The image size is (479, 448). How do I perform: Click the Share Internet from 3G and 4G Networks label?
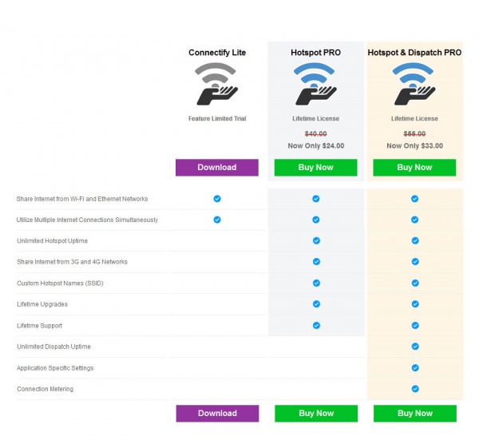[72, 262]
